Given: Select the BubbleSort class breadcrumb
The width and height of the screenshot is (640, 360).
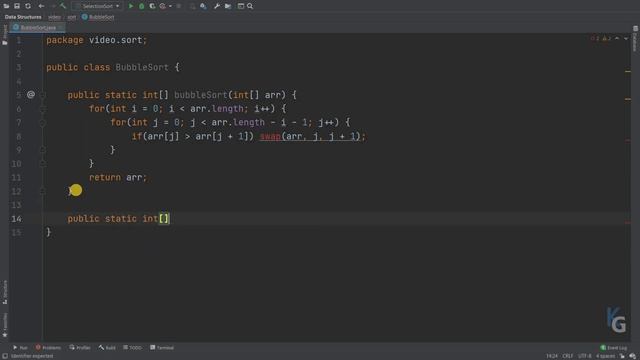Looking at the screenshot, I should tap(98, 17).
